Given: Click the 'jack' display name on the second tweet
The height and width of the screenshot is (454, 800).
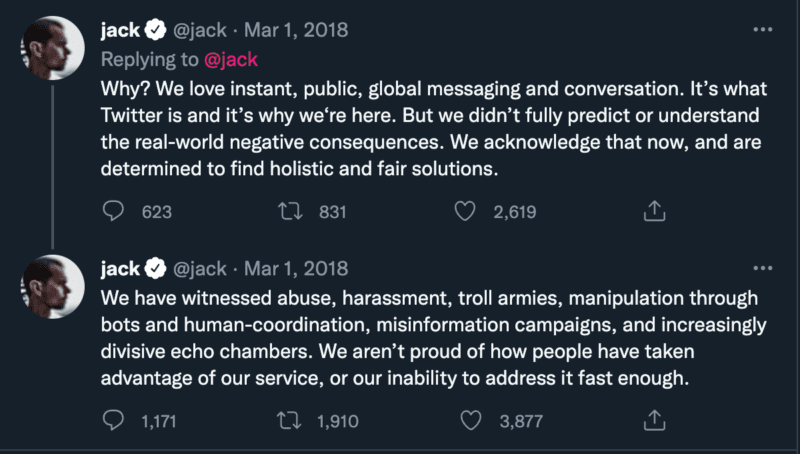Looking at the screenshot, I should pos(120,268).
